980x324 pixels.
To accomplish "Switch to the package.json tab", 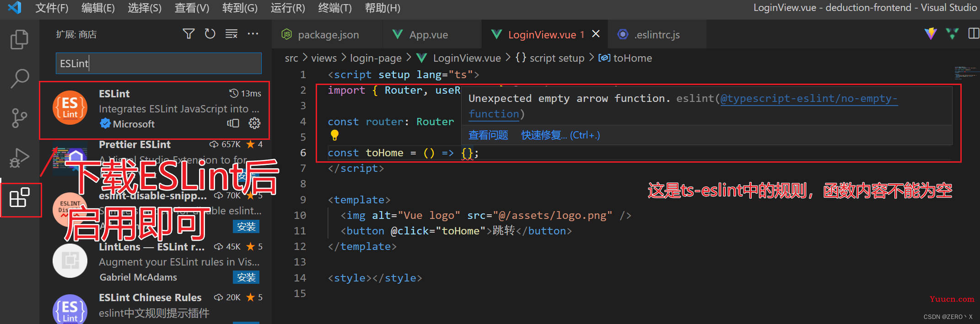I will pyautogui.click(x=327, y=34).
